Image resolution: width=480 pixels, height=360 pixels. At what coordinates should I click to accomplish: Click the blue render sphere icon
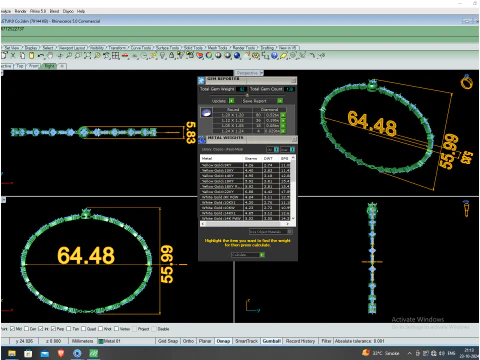tap(237, 56)
